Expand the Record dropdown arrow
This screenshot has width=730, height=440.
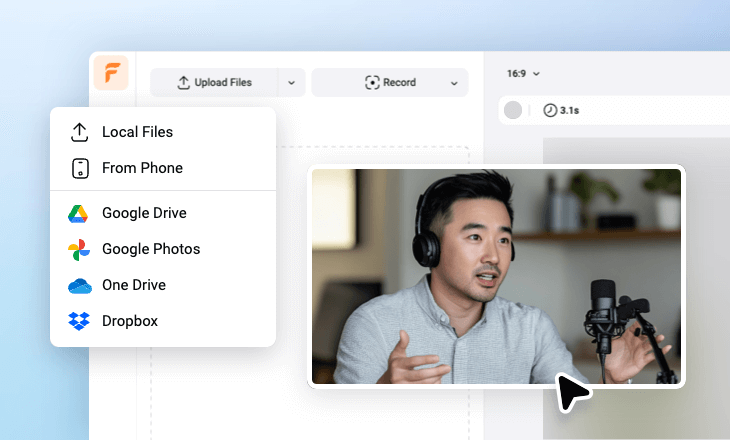[x=454, y=83]
